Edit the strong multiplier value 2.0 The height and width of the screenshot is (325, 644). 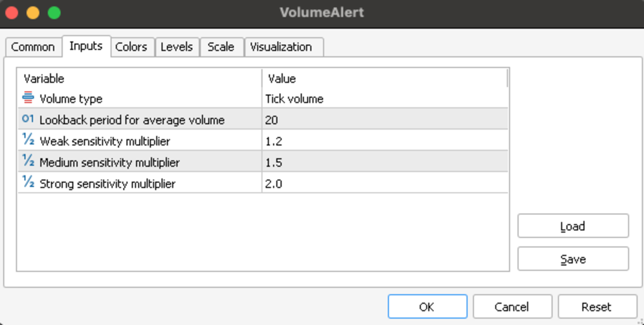[384, 183]
